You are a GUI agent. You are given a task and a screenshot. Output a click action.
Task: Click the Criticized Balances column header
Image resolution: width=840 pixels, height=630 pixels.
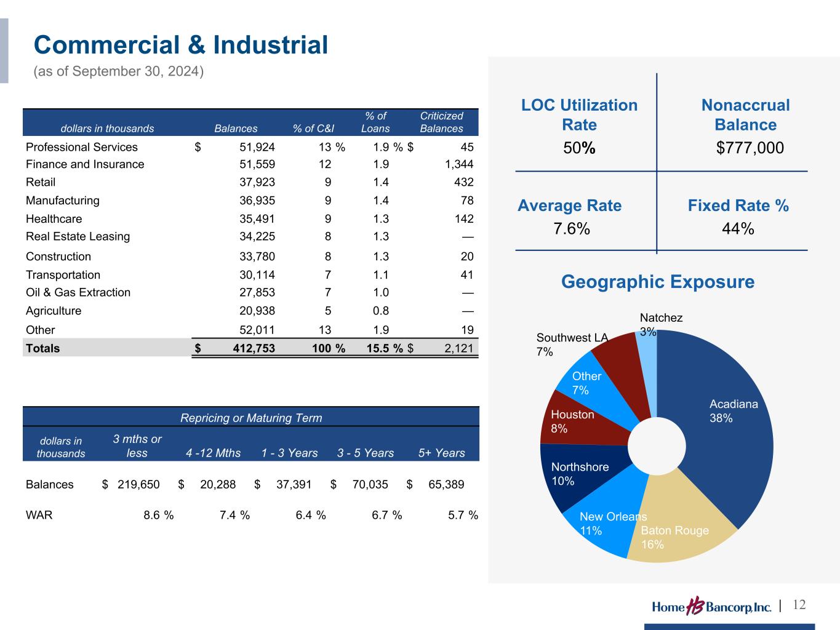coord(441,122)
